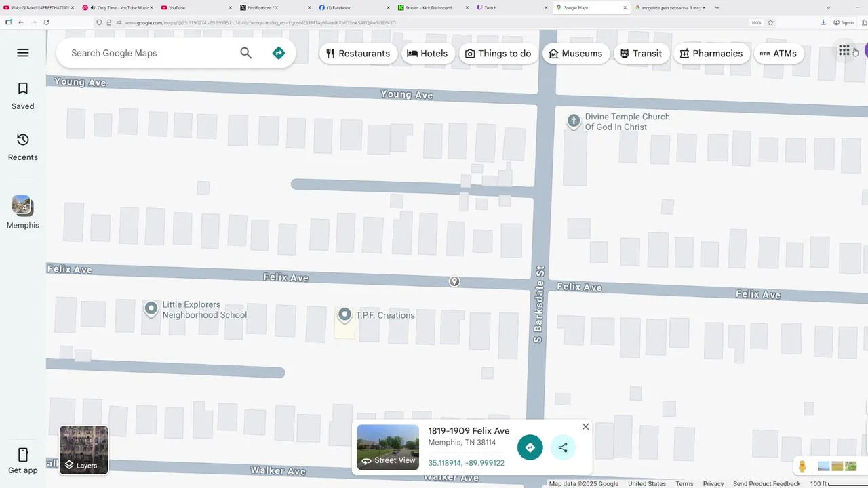Click the United States region link
The height and width of the screenshot is (488, 868).
(x=647, y=484)
